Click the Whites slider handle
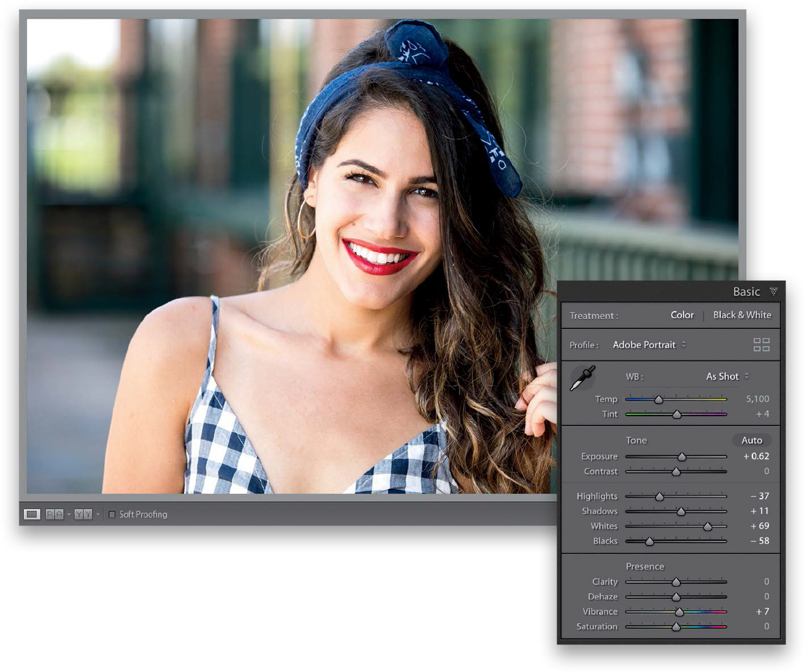Viewport: 805px width, 672px height. [x=708, y=527]
